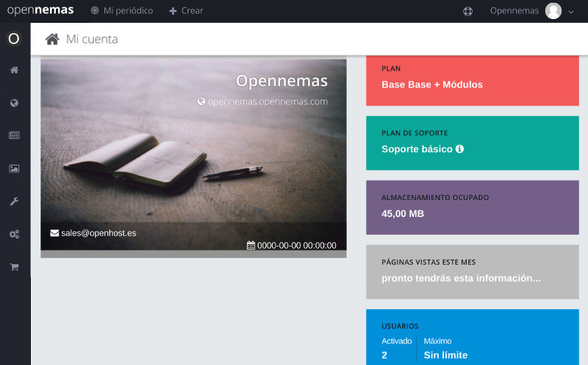The height and width of the screenshot is (365, 588).
Task: Click Base Base + Módulos plan text
Action: point(432,85)
